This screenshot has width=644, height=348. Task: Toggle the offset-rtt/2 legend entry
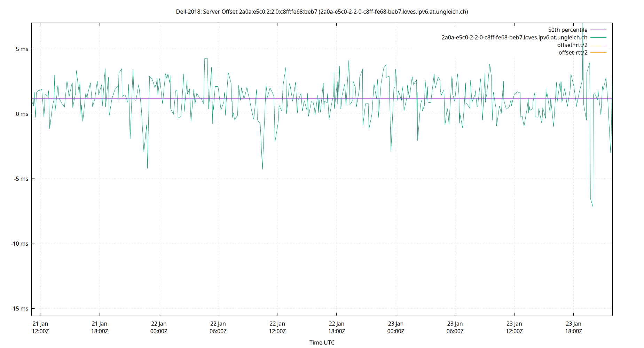(572, 52)
